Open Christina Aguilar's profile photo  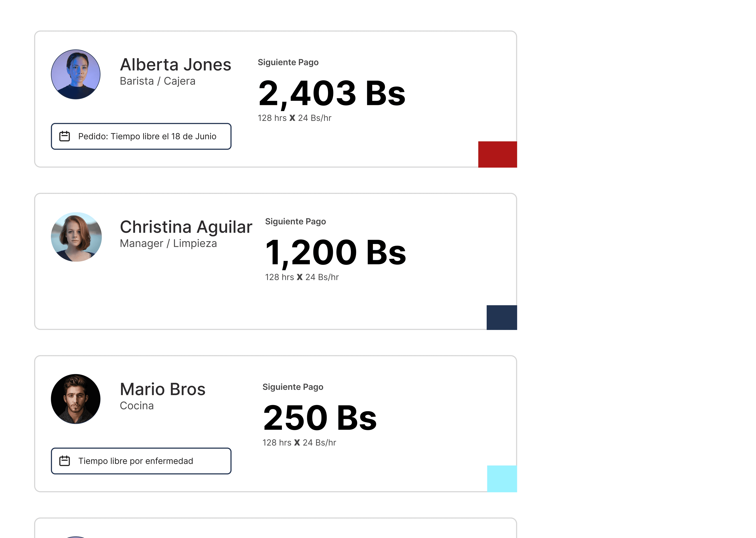[76, 237]
